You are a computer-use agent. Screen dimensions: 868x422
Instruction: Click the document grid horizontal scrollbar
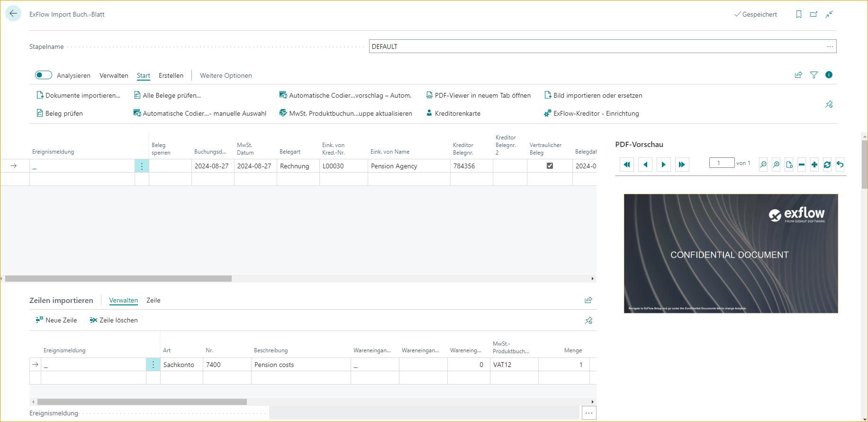(x=118, y=279)
